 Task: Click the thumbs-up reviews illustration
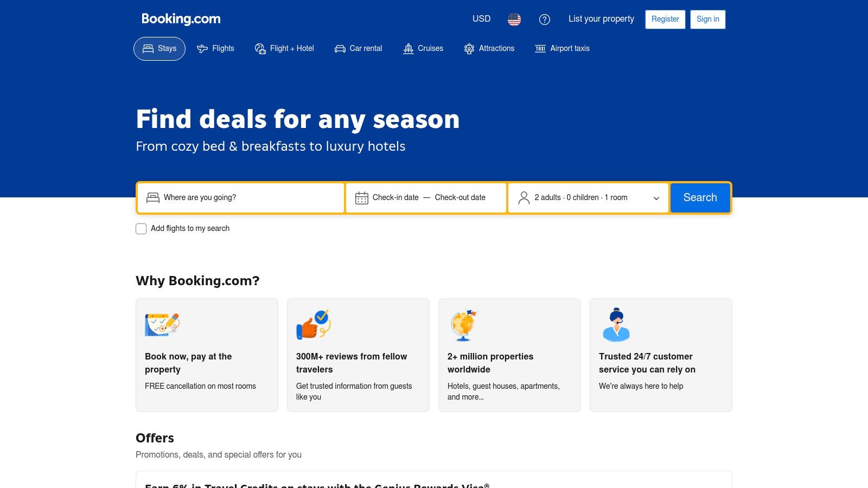pos(313,325)
